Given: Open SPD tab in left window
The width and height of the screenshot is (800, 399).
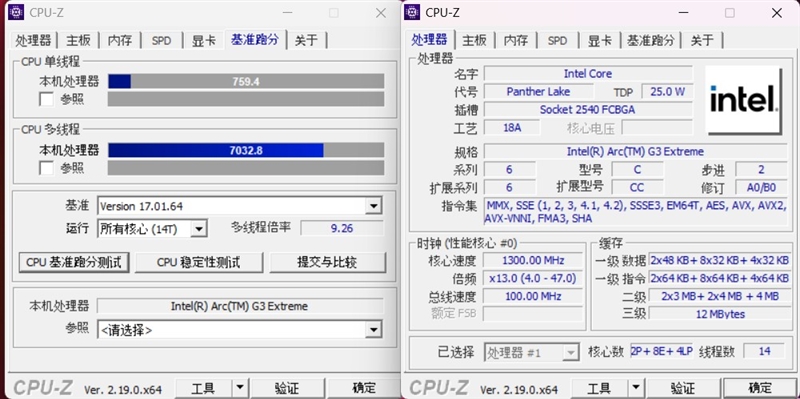Looking at the screenshot, I should click(x=162, y=40).
